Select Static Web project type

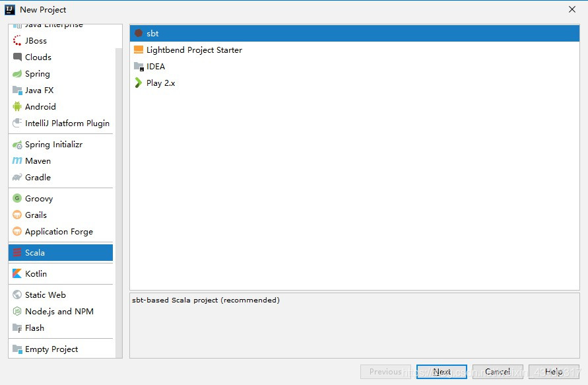click(x=61, y=295)
